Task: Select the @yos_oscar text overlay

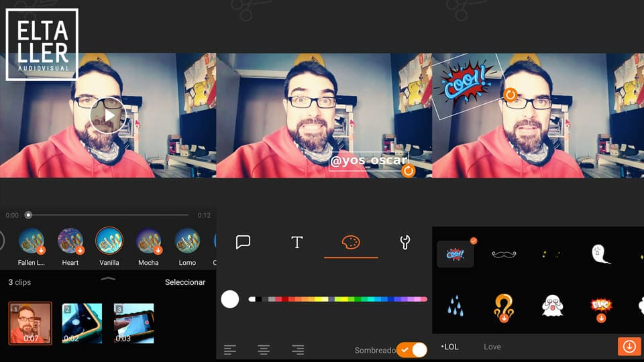Action: tap(369, 160)
